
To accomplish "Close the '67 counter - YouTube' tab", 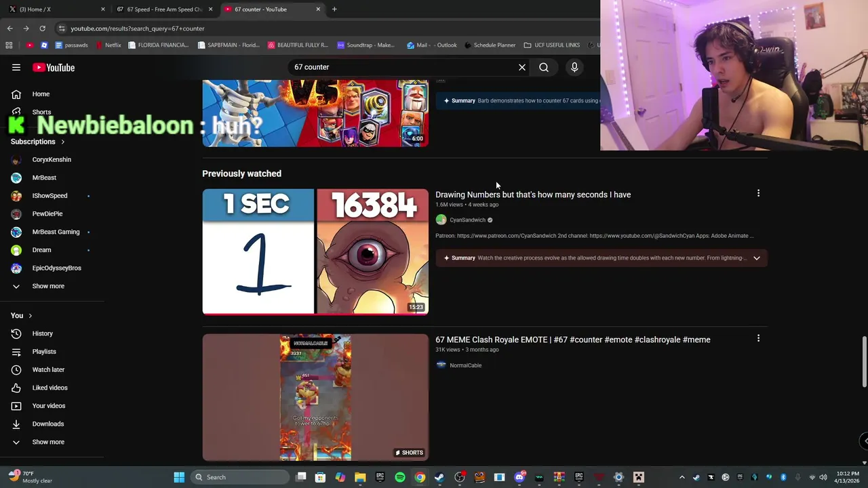I will [318, 9].
